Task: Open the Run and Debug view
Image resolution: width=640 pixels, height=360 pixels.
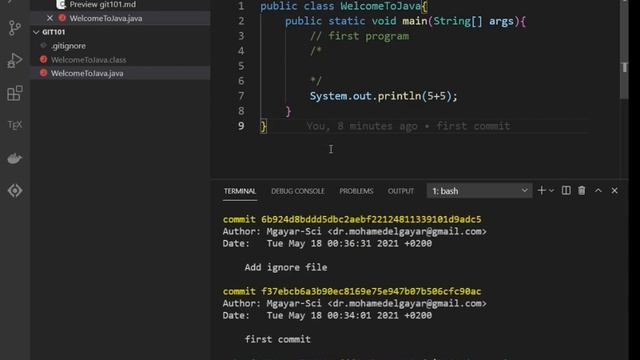Action: [15, 60]
